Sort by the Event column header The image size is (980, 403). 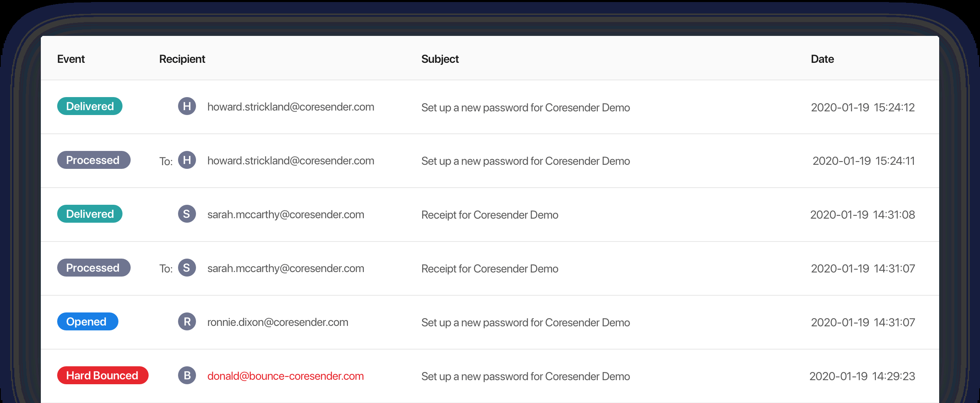[71, 59]
